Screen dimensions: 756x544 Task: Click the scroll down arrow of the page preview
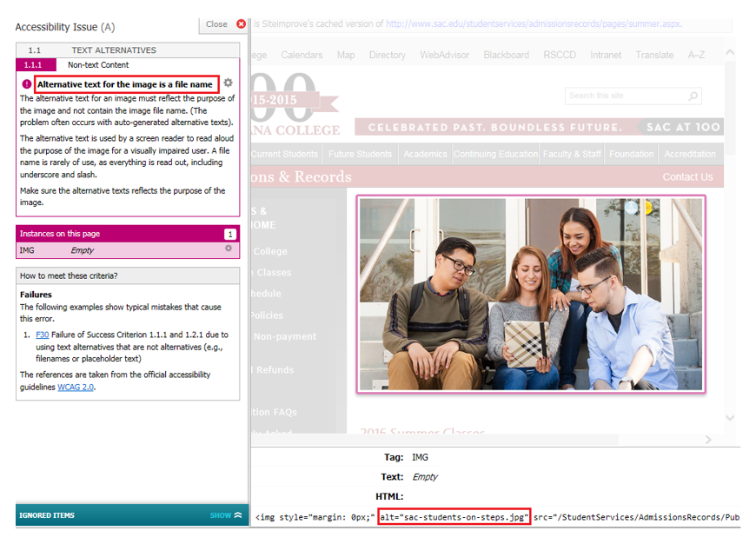tap(730, 418)
